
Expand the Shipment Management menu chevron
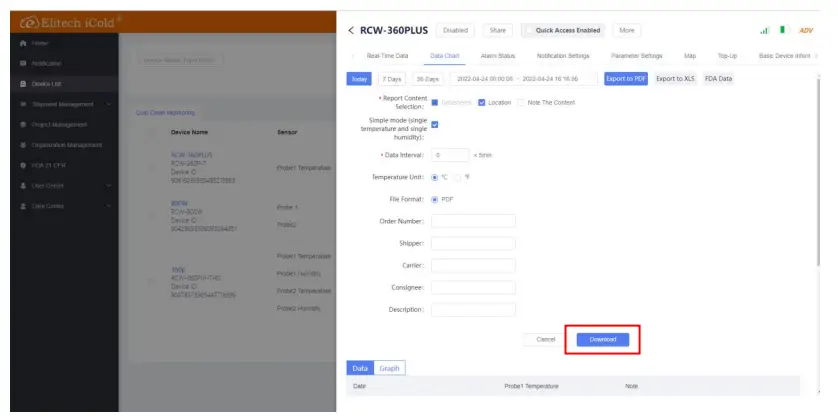pos(109,104)
